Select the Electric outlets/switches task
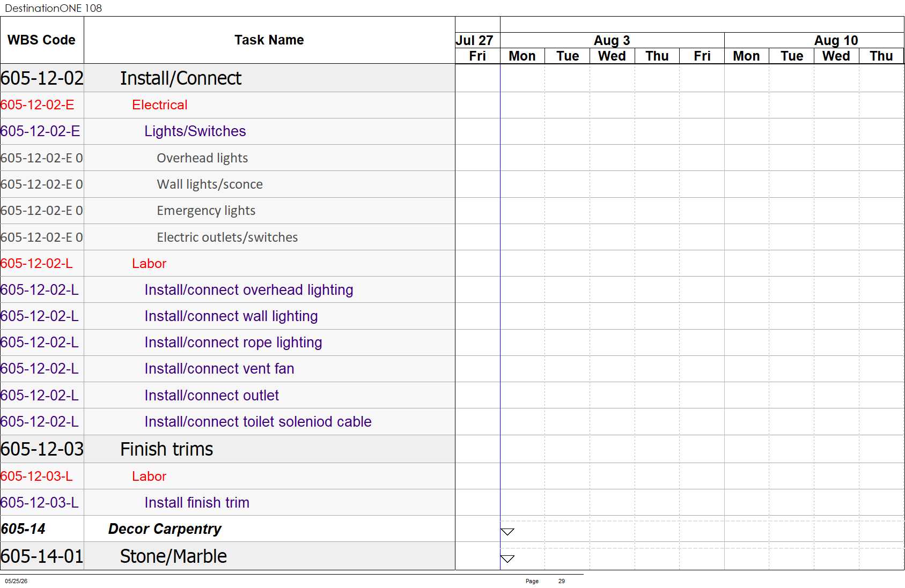 click(x=227, y=237)
